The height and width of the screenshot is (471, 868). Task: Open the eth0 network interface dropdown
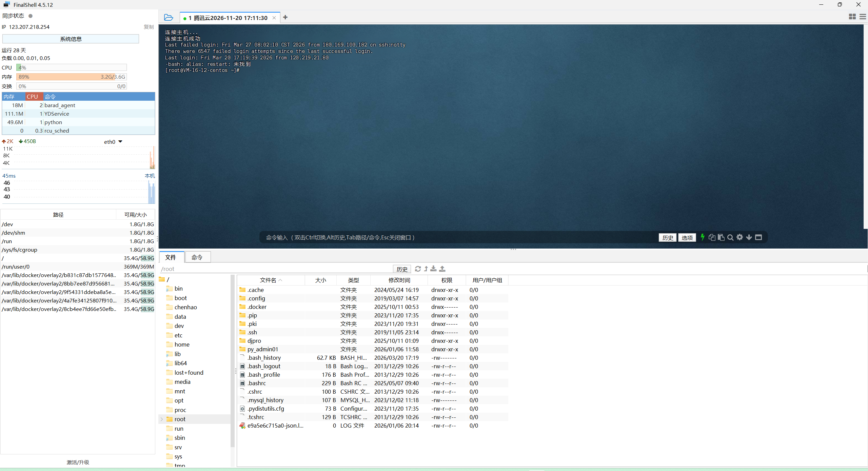click(120, 141)
